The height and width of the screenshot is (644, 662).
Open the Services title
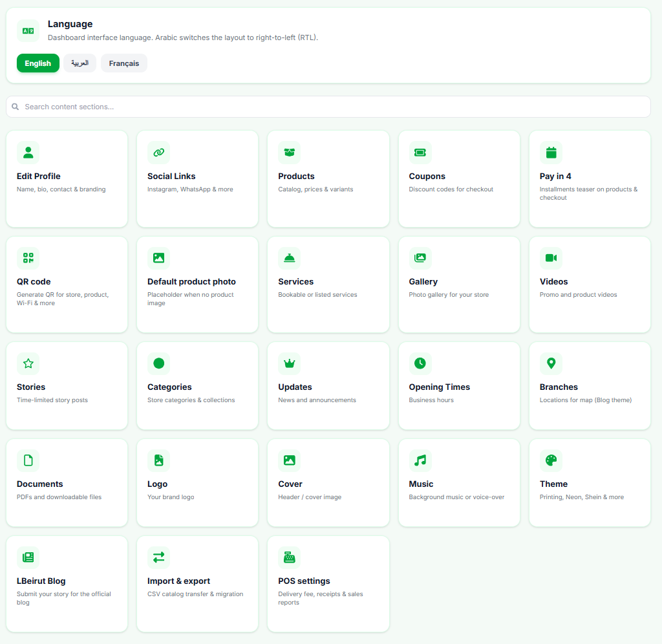click(x=296, y=282)
